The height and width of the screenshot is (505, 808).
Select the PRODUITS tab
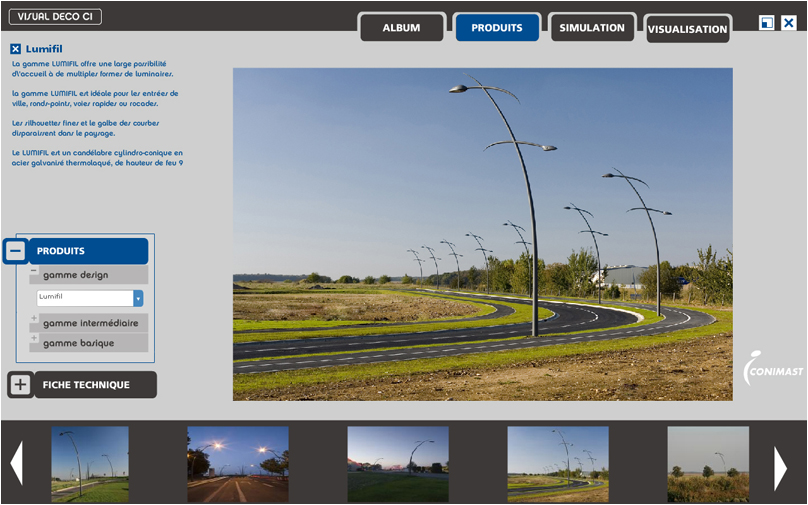[497, 28]
